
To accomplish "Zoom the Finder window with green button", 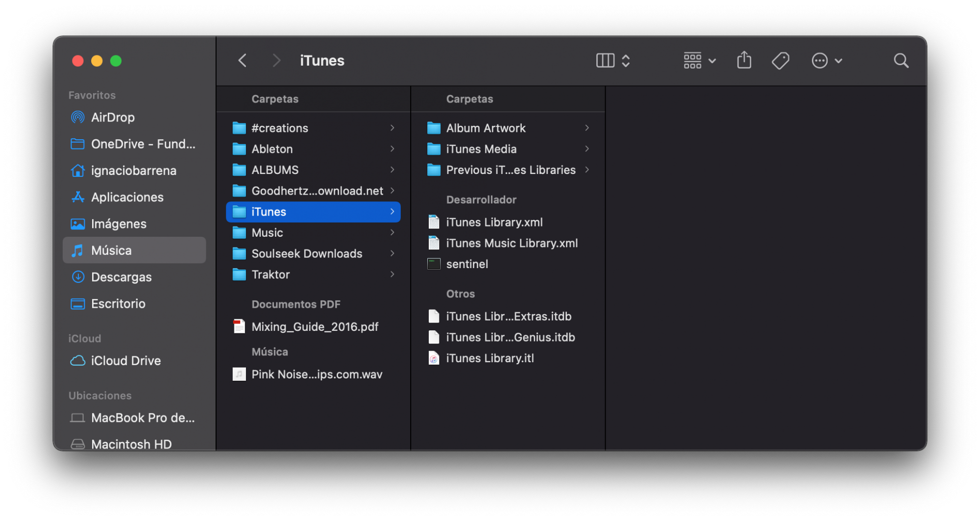I will 116,61.
